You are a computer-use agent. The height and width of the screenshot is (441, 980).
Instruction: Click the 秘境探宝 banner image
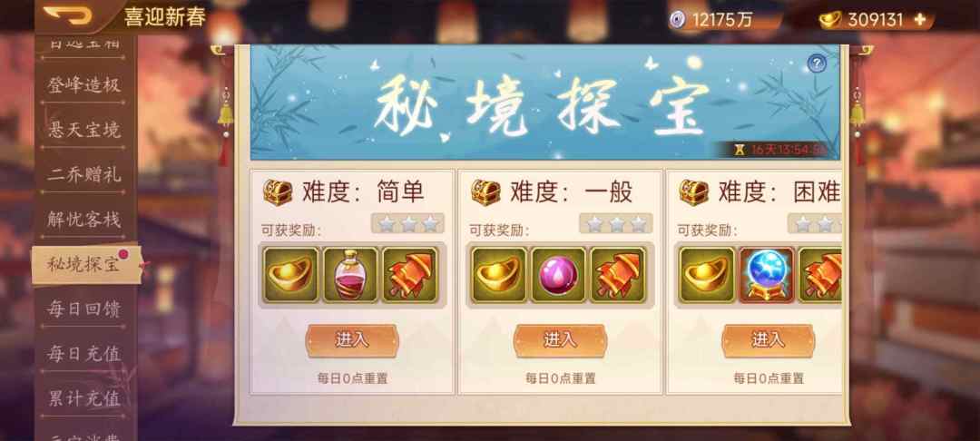[545, 103]
